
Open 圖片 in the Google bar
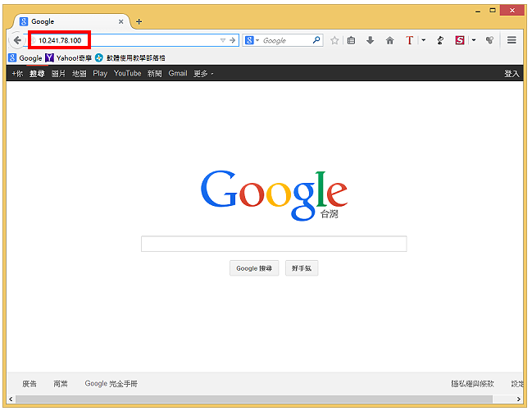[x=58, y=73]
